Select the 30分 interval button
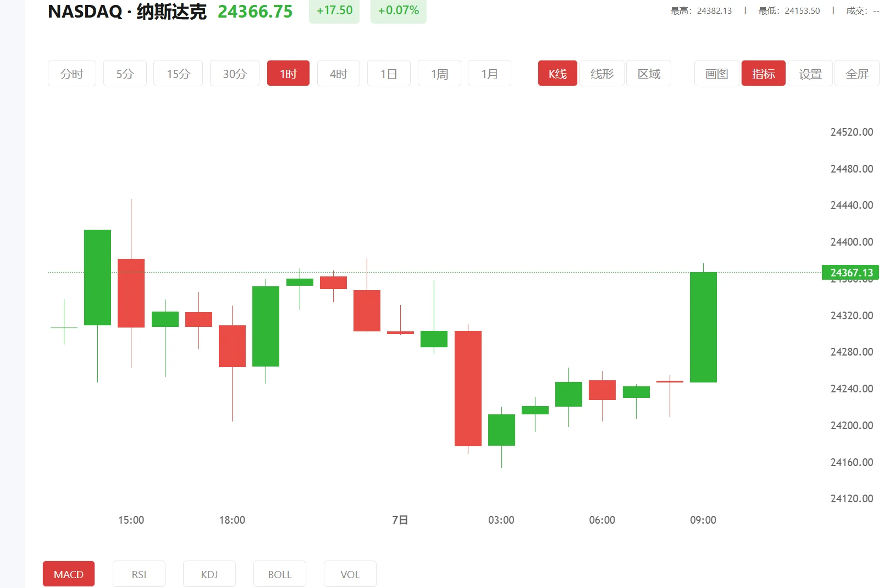The height and width of the screenshot is (588, 895). pos(234,73)
